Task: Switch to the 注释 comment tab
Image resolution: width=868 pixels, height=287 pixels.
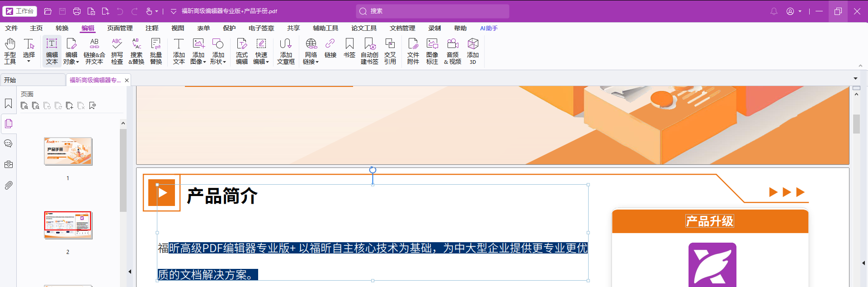Action: coord(152,28)
